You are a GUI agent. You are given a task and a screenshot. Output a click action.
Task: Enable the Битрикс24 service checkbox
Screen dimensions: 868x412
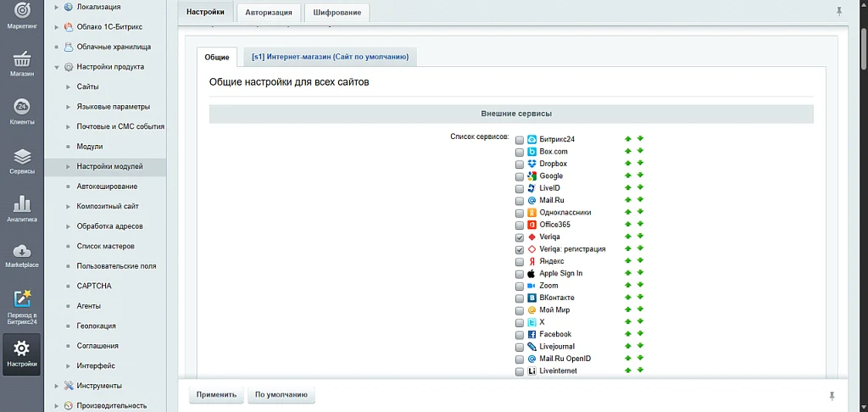520,140
